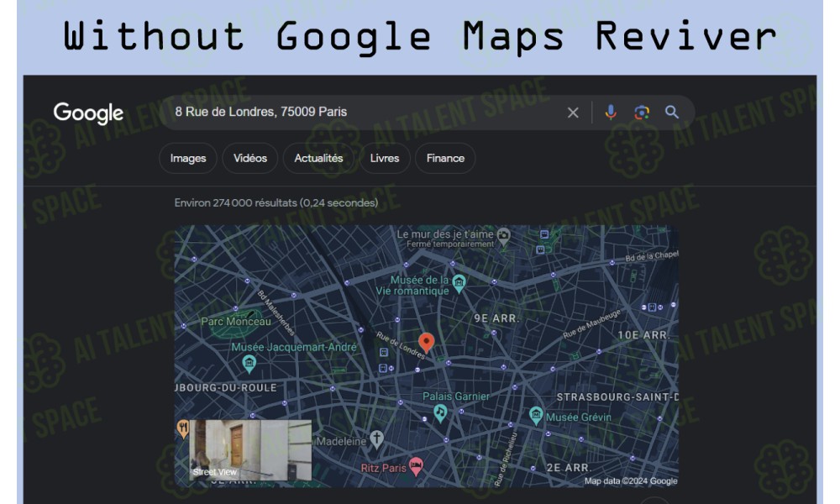Select the Le mur des je t'aime camera marker
The image size is (840, 504).
[x=503, y=236]
